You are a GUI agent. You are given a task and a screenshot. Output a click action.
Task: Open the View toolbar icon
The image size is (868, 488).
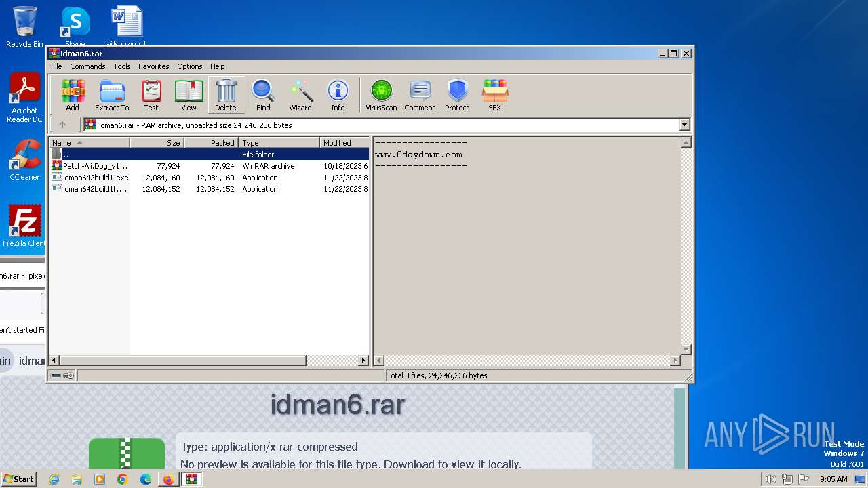click(x=189, y=95)
